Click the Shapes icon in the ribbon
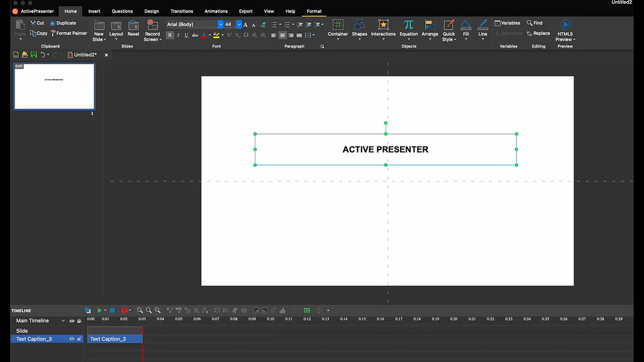This screenshot has width=644, height=362. point(359,25)
